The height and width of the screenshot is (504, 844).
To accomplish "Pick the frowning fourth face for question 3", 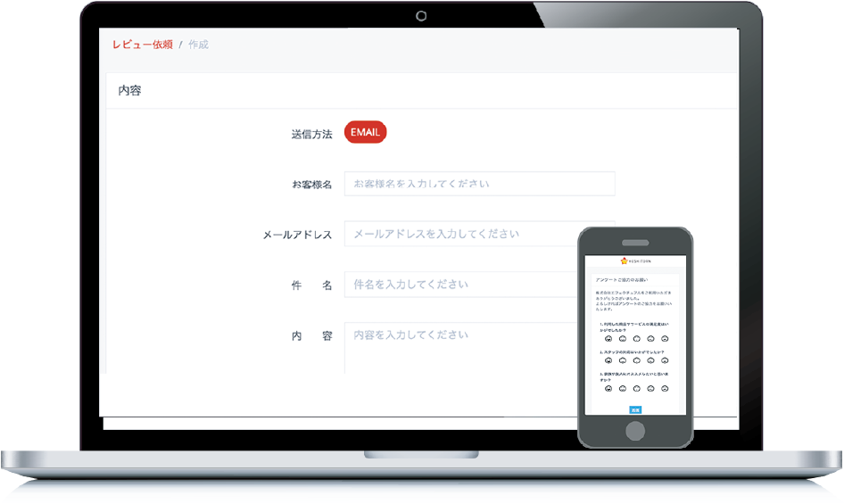I will tap(650, 388).
